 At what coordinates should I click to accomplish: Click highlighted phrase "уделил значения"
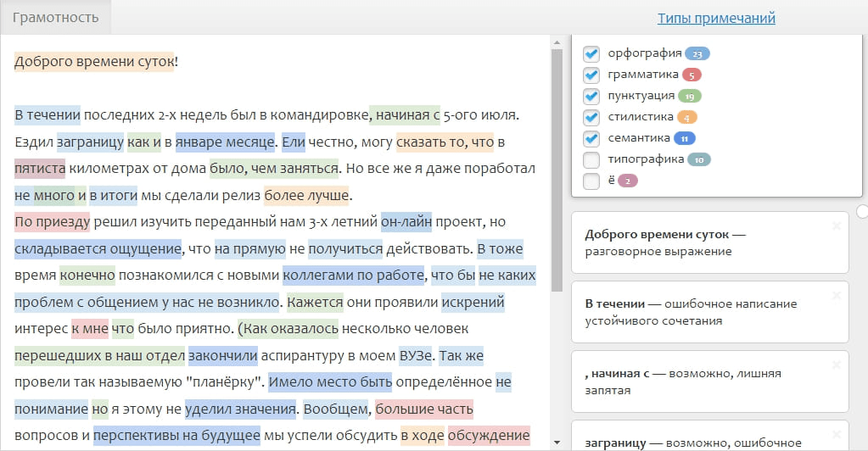(x=240, y=409)
